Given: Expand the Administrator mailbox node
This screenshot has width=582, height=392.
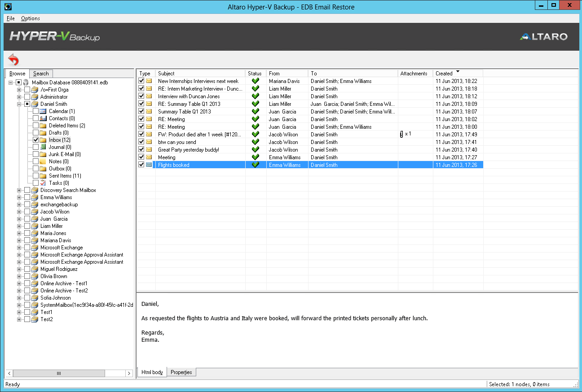Looking at the screenshot, I should (x=19, y=97).
